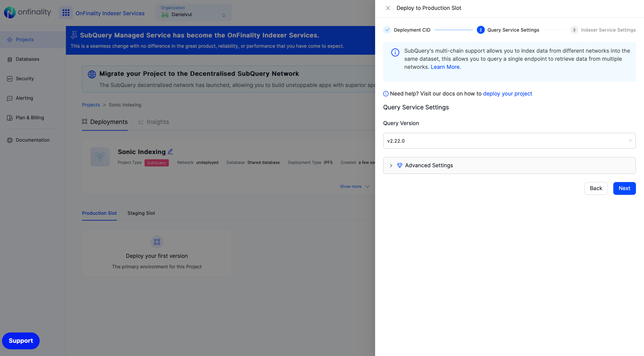
Task: Click the Support button
Action: coord(21,341)
